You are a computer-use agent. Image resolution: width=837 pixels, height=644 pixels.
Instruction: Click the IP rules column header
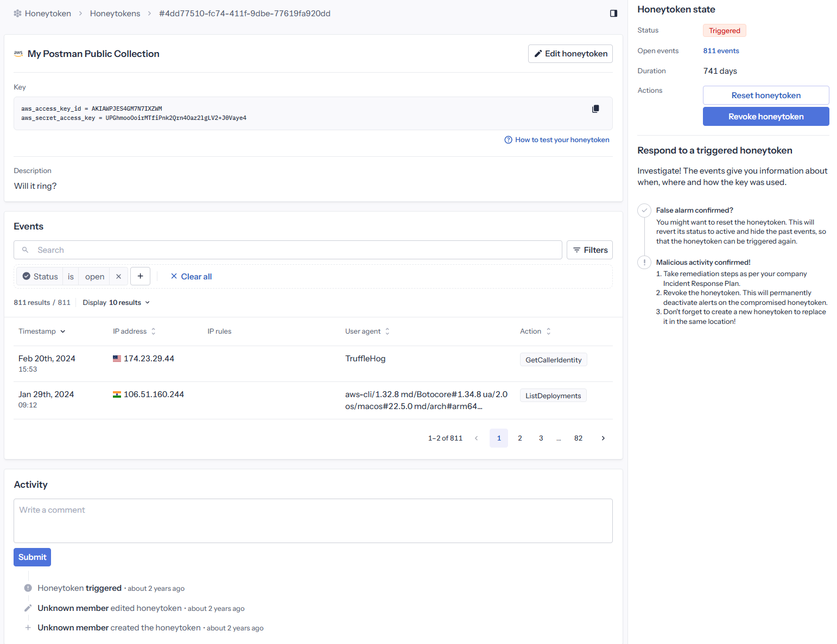pyautogui.click(x=219, y=331)
